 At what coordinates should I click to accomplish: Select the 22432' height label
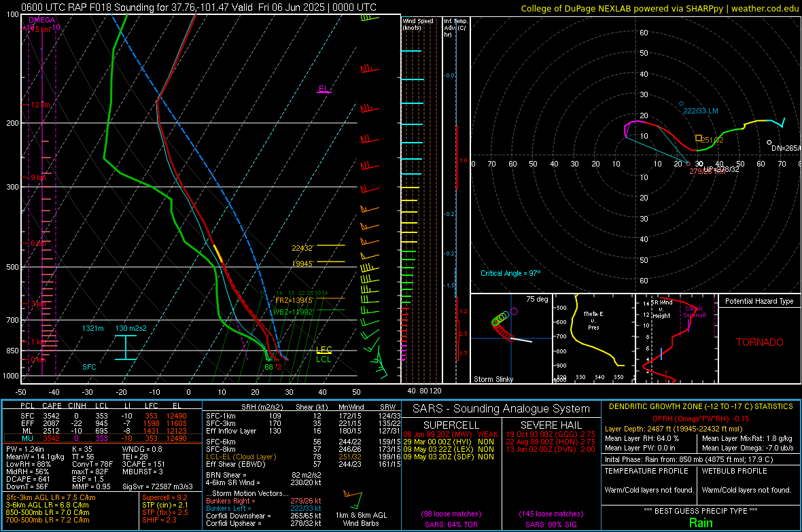click(x=302, y=248)
